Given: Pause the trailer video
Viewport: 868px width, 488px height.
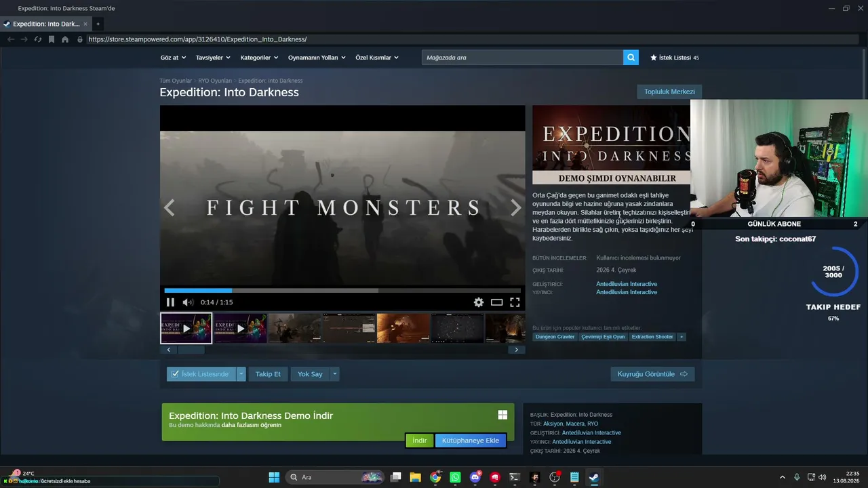Looking at the screenshot, I should pyautogui.click(x=170, y=302).
